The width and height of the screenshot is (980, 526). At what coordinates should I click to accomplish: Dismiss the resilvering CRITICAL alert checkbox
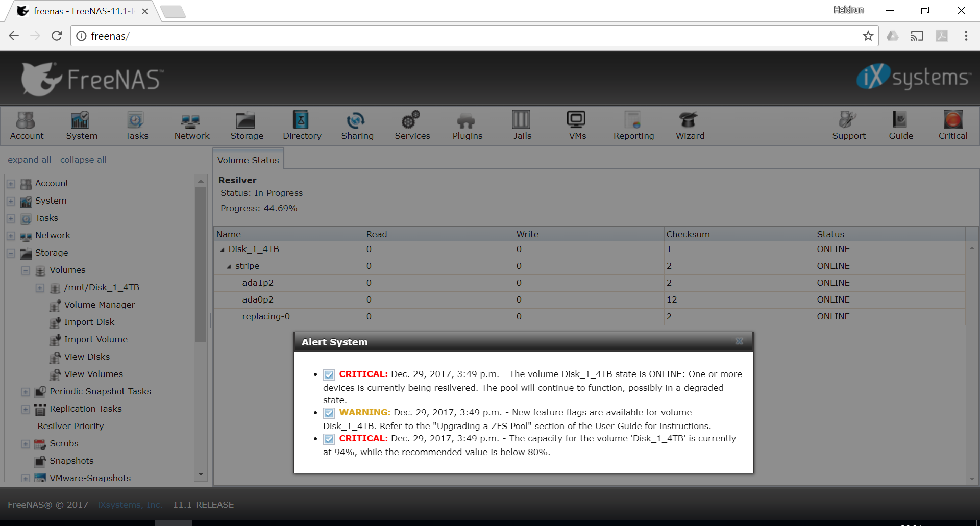pos(329,375)
